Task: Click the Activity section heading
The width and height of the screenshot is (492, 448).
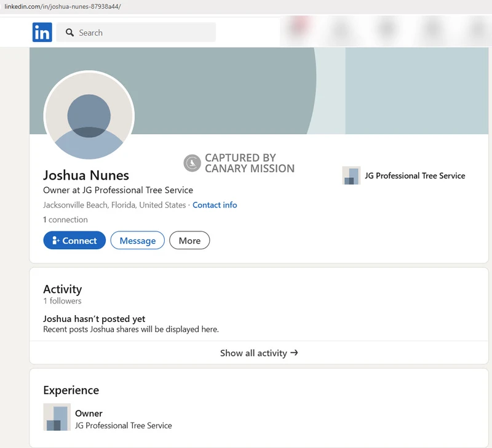Action: click(63, 289)
